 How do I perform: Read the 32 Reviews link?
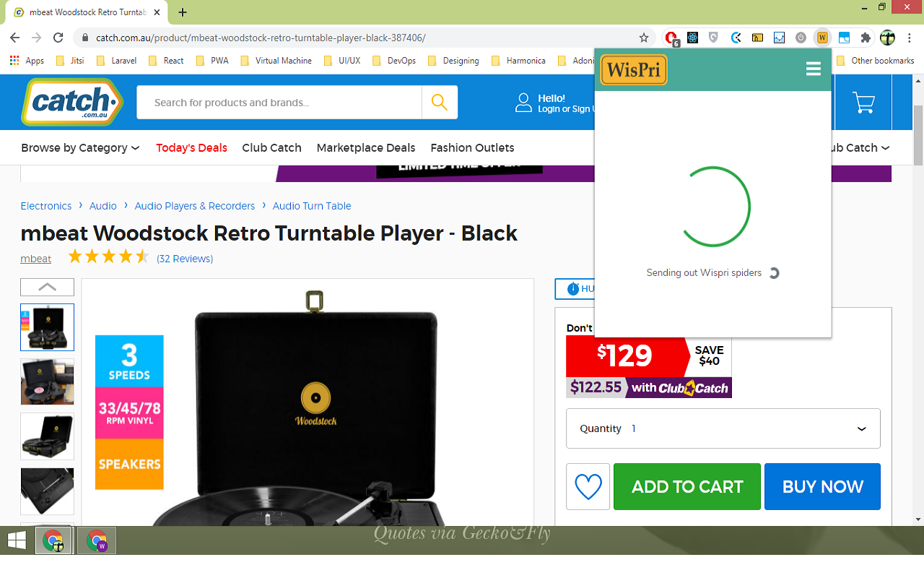tap(185, 259)
